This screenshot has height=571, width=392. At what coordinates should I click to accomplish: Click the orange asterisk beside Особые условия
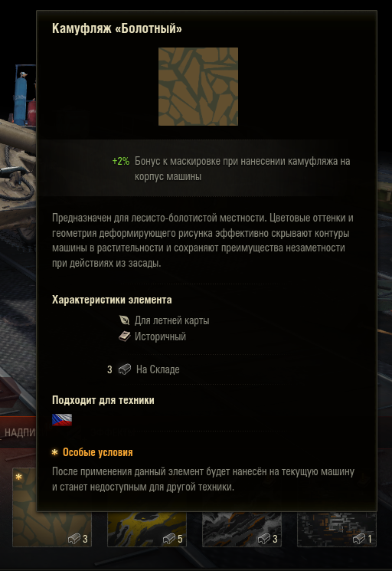tap(54, 452)
